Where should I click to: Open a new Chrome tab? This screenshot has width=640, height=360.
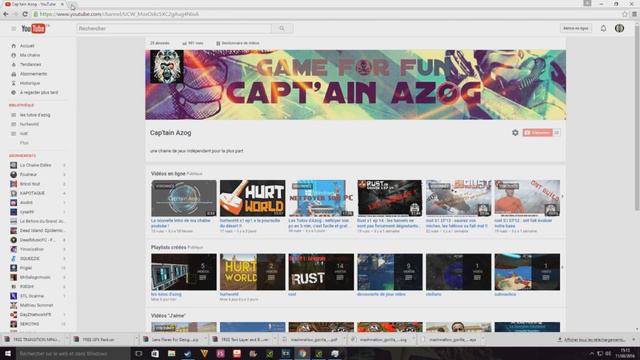click(x=72, y=4)
